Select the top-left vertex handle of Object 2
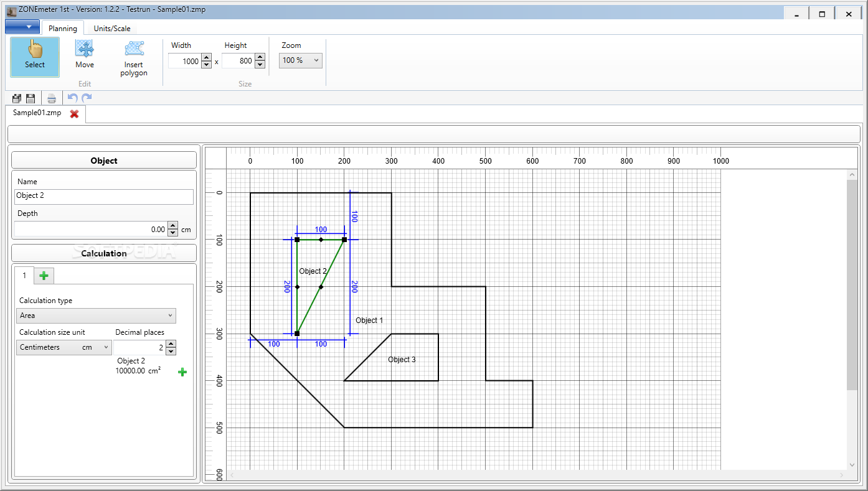 tap(297, 240)
